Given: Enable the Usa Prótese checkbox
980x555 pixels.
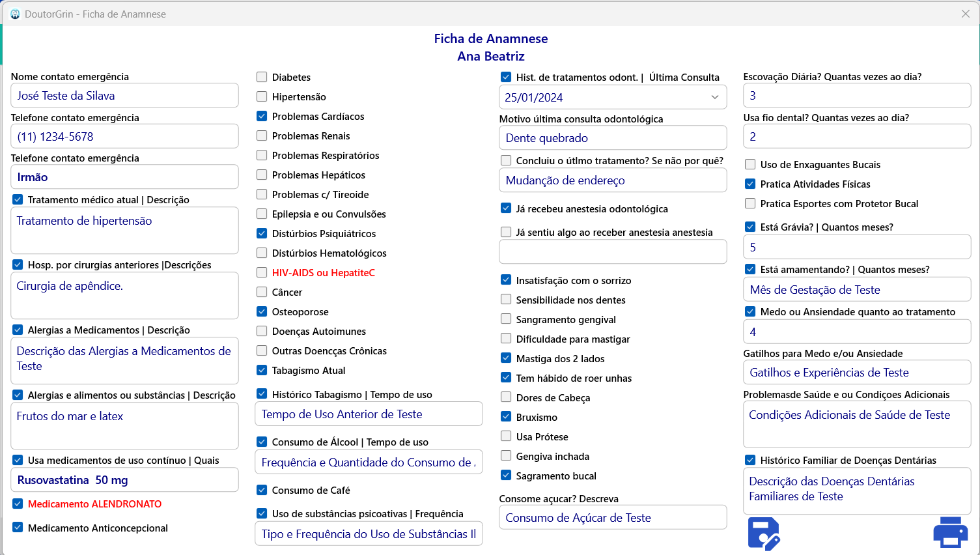Looking at the screenshot, I should coord(506,436).
